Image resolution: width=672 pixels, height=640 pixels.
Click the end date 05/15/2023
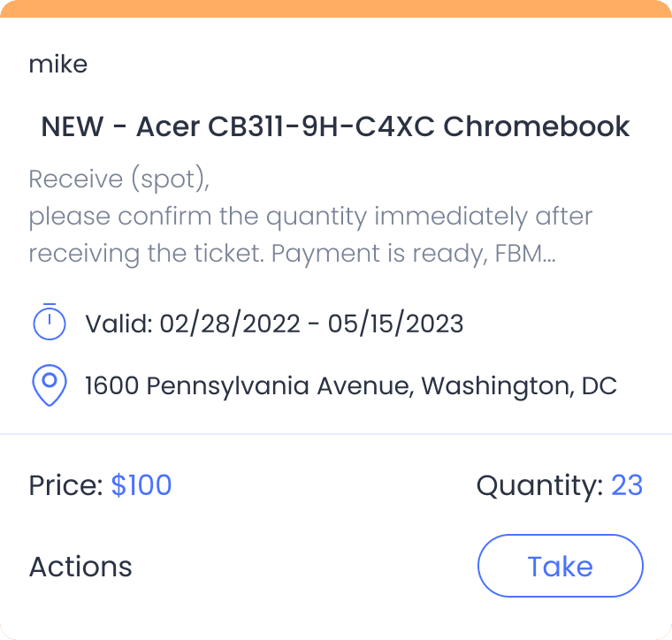tap(395, 324)
